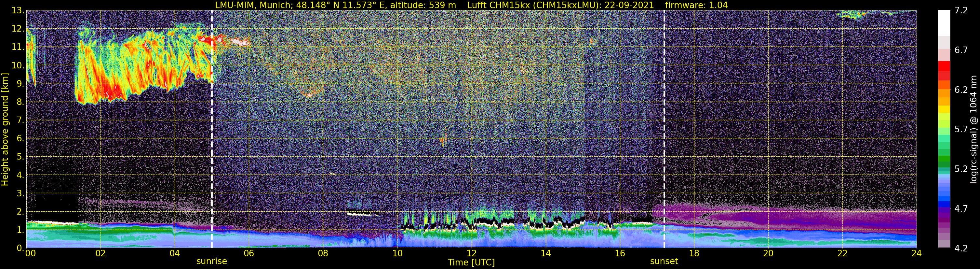Click the date '22-09-2021' in title

(629, 5)
